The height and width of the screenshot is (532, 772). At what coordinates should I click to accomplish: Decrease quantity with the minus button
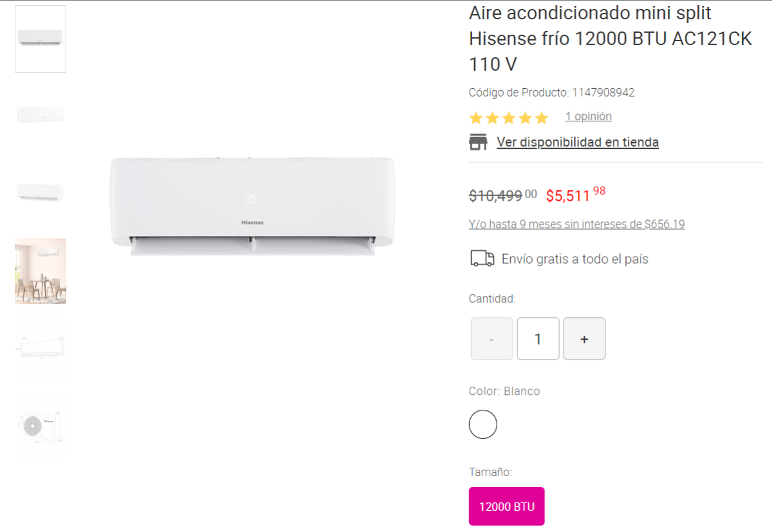(492, 338)
